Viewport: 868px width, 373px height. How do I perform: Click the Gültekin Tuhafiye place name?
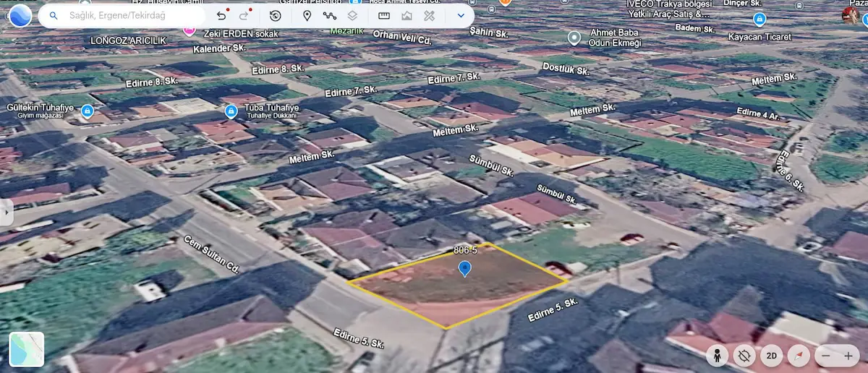(x=40, y=106)
